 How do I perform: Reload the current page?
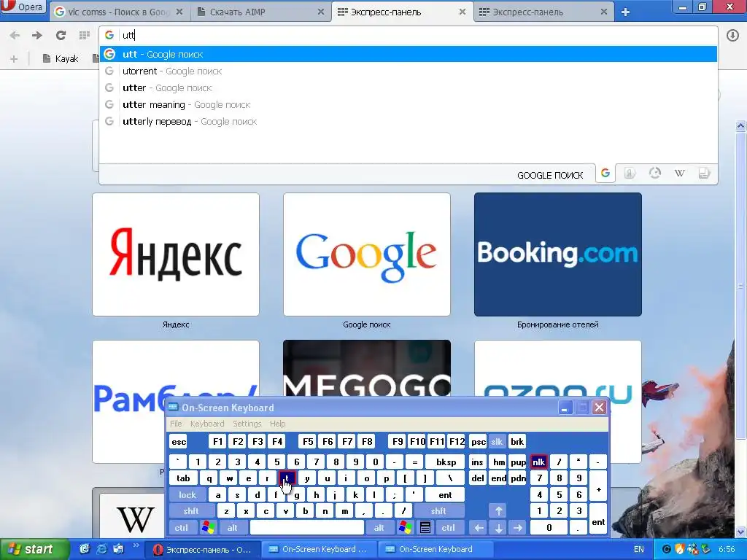tap(61, 35)
